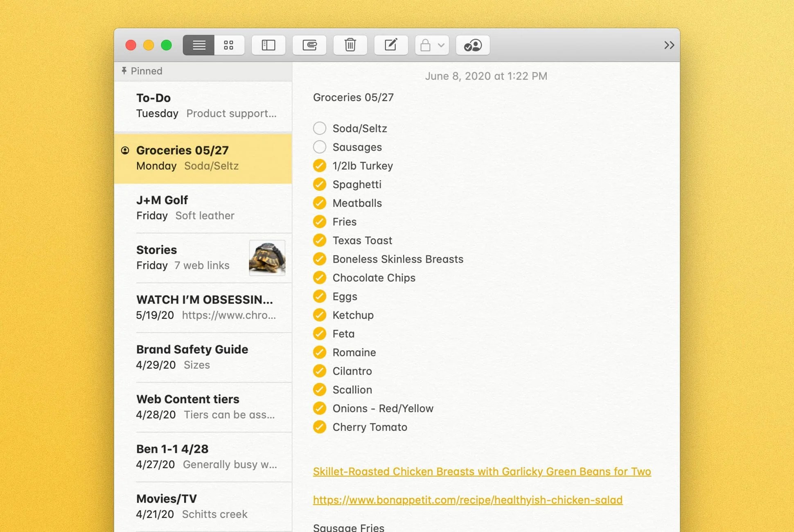The height and width of the screenshot is (532, 794).
Task: Uncheck Chocolate Chips item
Action: click(x=320, y=277)
